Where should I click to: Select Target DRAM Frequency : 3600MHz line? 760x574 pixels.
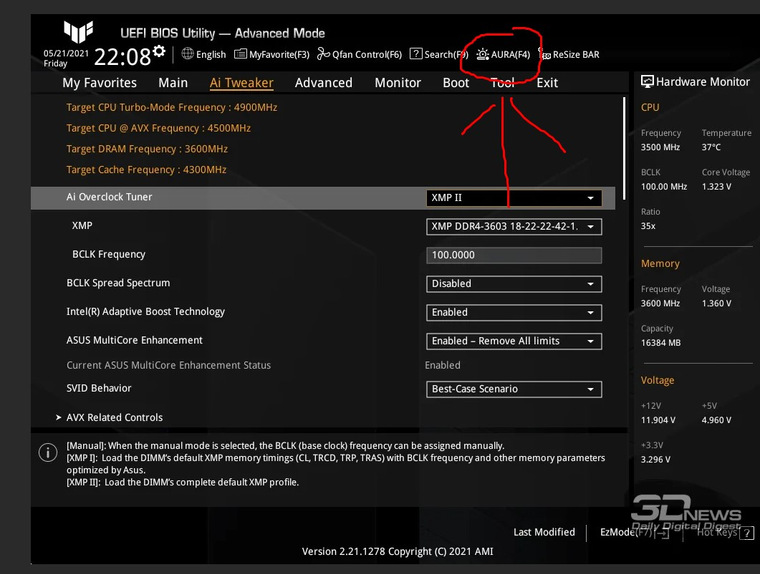(147, 149)
